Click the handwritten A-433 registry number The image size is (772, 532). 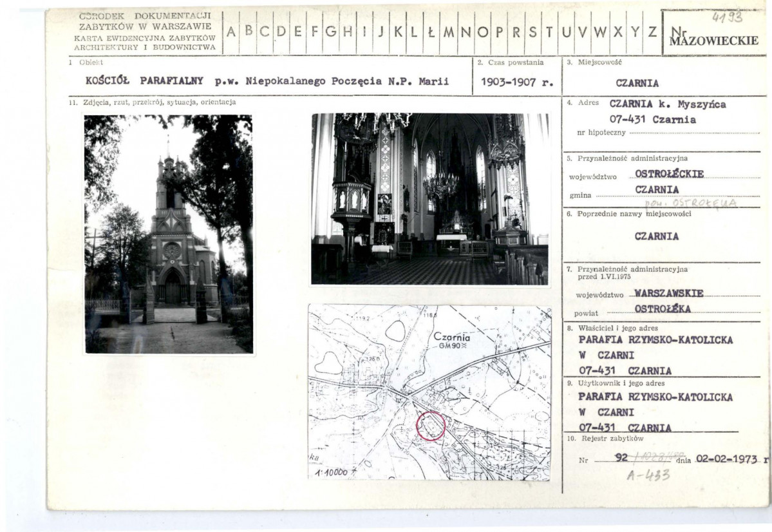tap(648, 475)
